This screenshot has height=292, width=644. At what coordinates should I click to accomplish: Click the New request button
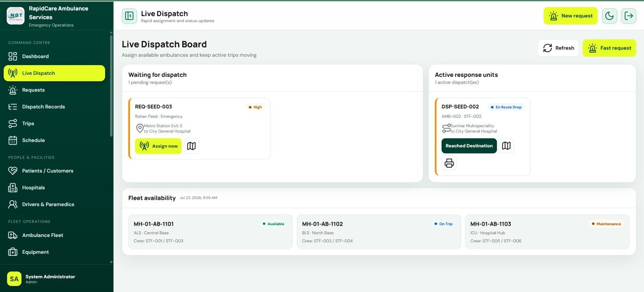(x=570, y=16)
